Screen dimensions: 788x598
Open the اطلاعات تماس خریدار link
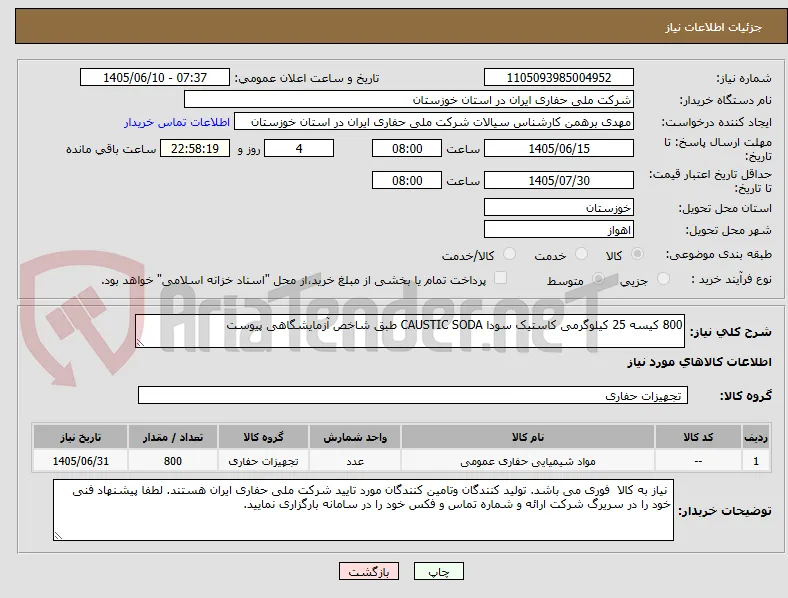coord(177,122)
